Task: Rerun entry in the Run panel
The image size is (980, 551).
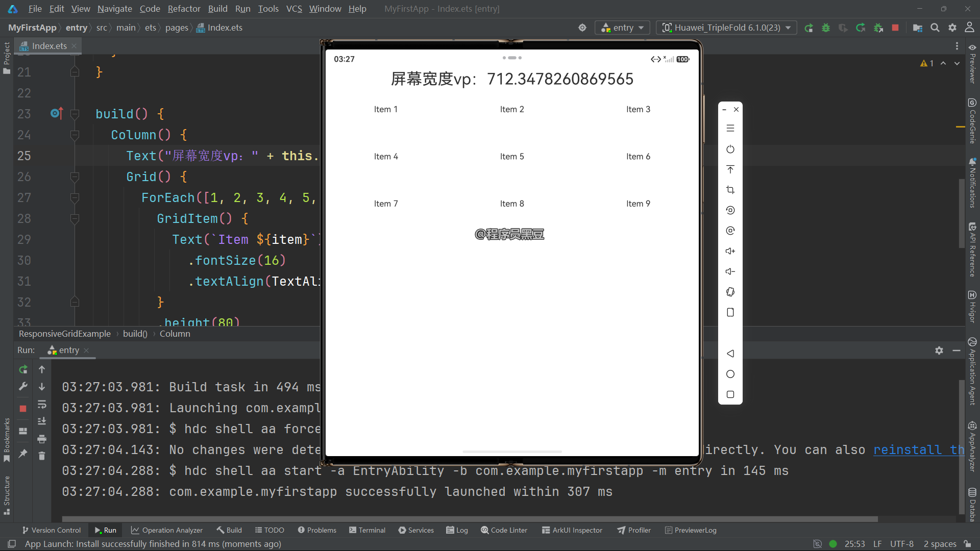Action: pos(23,369)
